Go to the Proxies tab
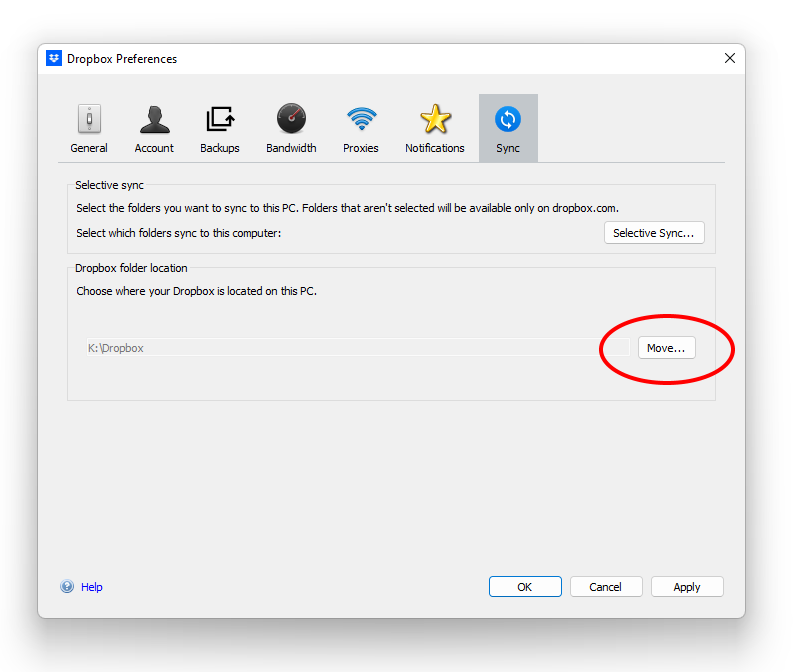The image size is (798, 672). pos(361,128)
